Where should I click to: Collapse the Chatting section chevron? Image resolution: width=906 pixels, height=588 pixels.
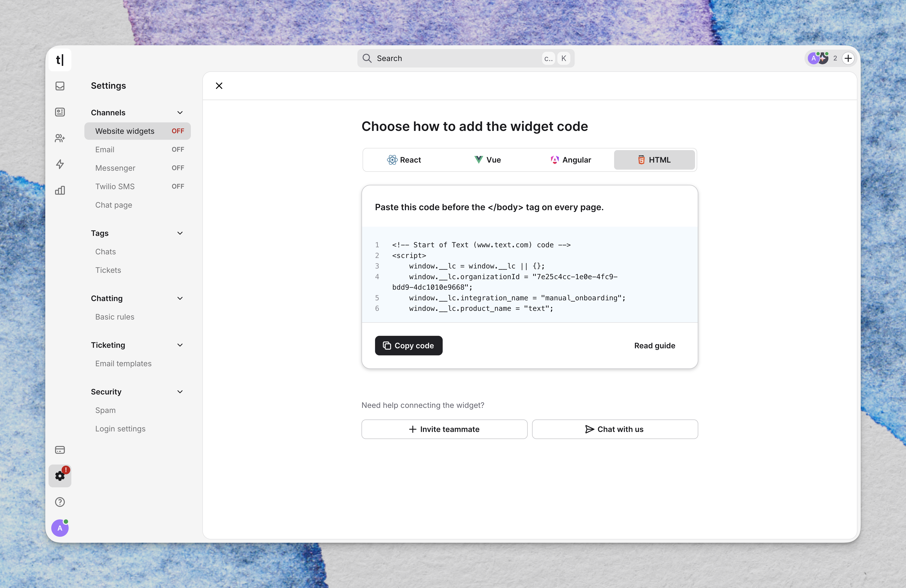180,298
